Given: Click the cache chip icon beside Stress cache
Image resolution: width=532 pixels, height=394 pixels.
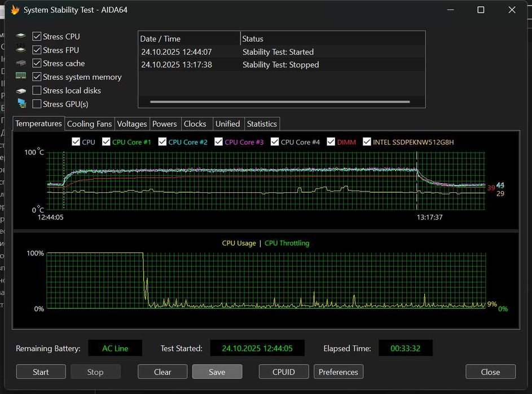Looking at the screenshot, I should (x=21, y=63).
